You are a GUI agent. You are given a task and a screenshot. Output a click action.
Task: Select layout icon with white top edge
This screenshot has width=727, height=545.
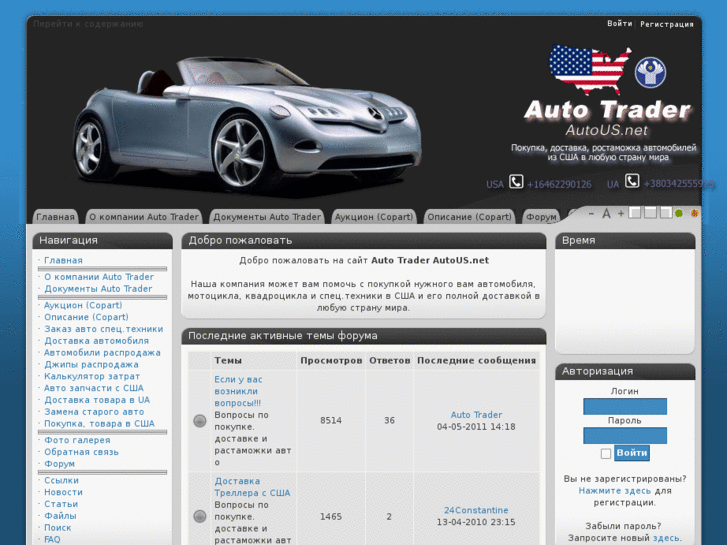[x=650, y=213]
